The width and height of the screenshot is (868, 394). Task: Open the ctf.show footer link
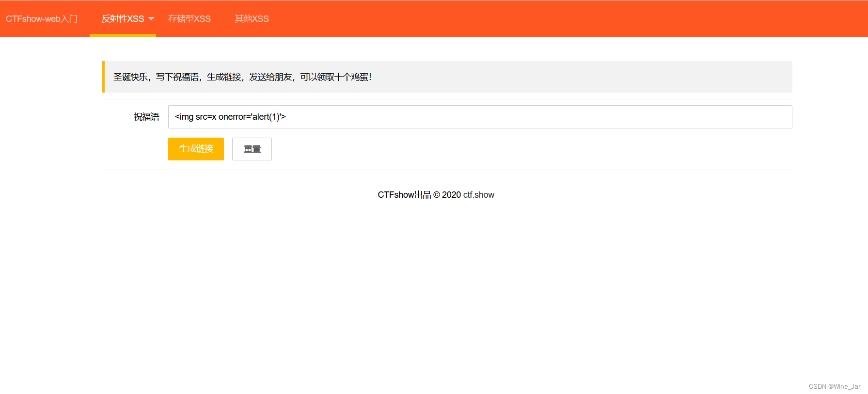click(x=478, y=195)
